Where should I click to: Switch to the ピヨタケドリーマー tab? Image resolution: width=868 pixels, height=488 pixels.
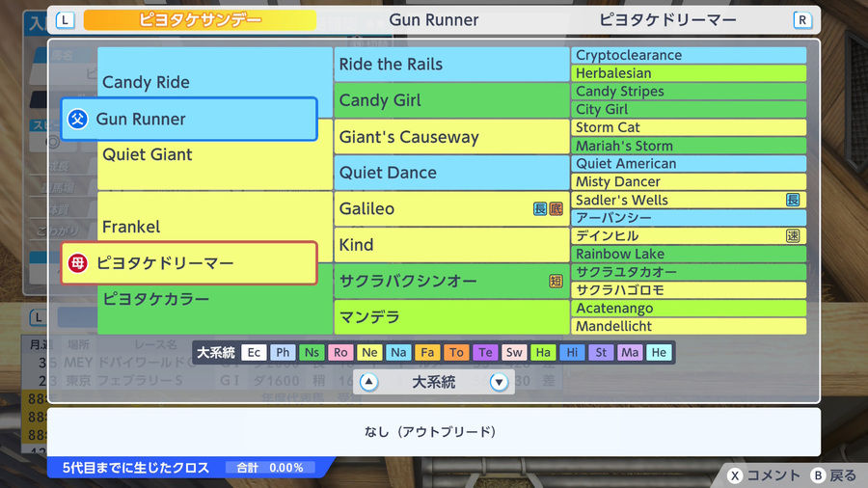tap(667, 20)
